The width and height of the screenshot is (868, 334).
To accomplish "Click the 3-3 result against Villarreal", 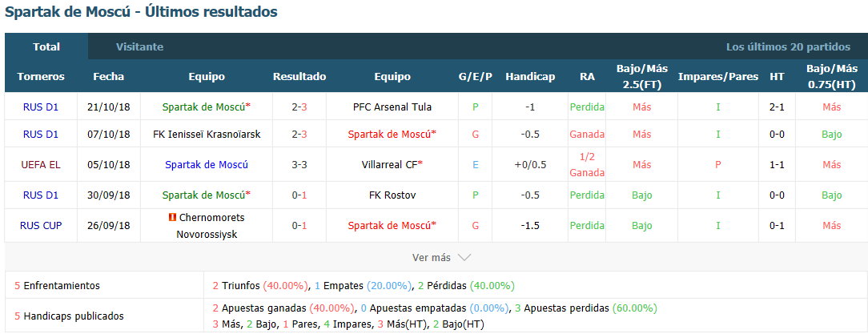I will click(299, 164).
